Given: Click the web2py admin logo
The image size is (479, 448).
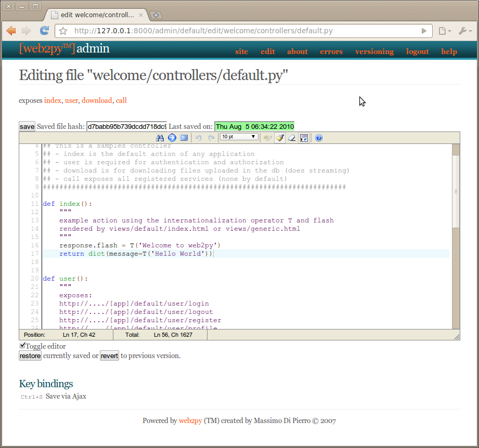Looking at the screenshot, I should pos(64,48).
